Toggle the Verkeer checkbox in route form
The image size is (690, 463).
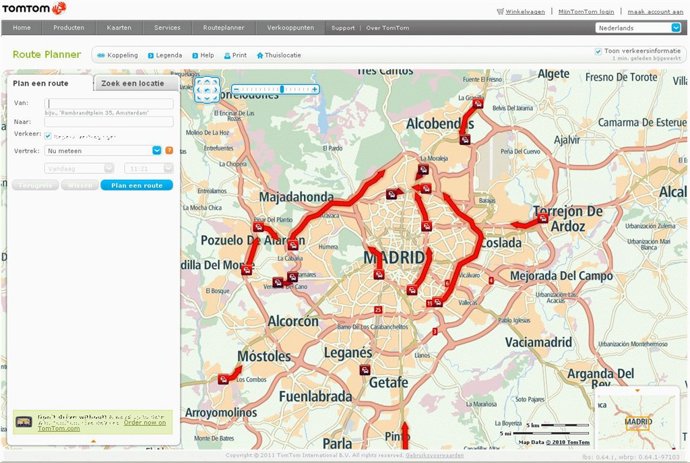tap(48, 135)
